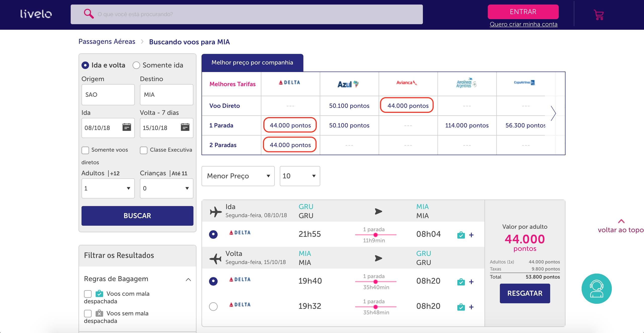Click the 11h9min stop duration slider on outbound
The width and height of the screenshot is (644, 333).
click(376, 235)
